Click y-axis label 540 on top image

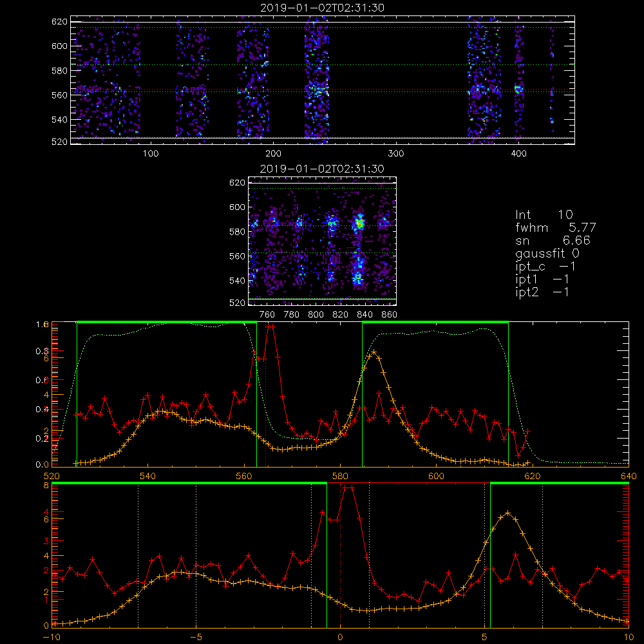click(59, 120)
